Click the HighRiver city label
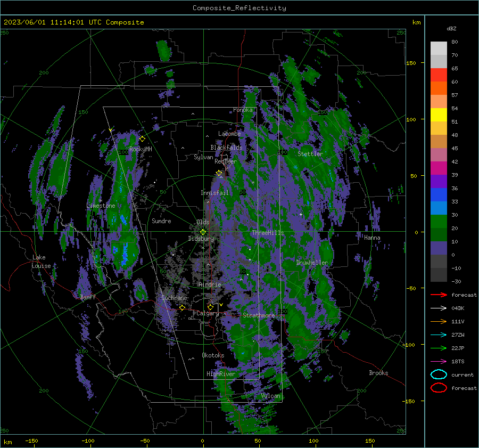 [221, 374]
